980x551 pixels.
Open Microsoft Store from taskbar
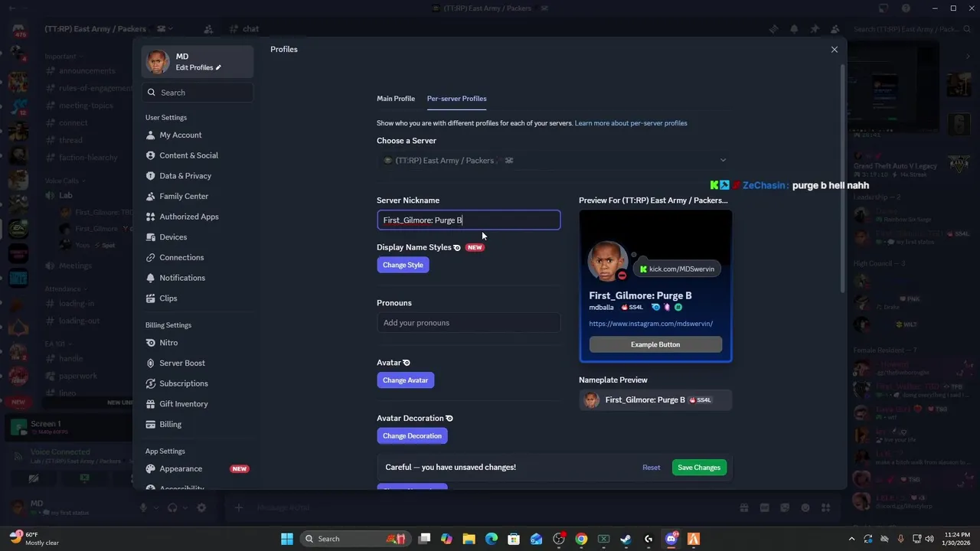514,539
